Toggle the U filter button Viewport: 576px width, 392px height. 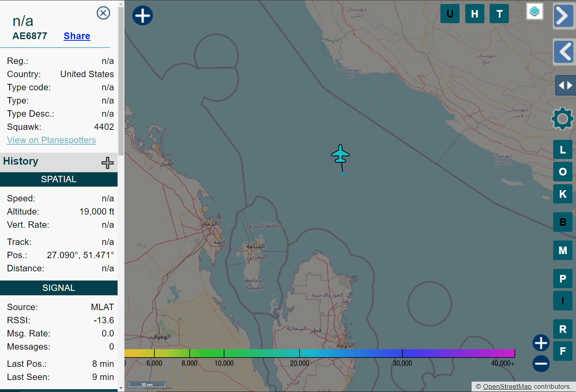coord(450,14)
